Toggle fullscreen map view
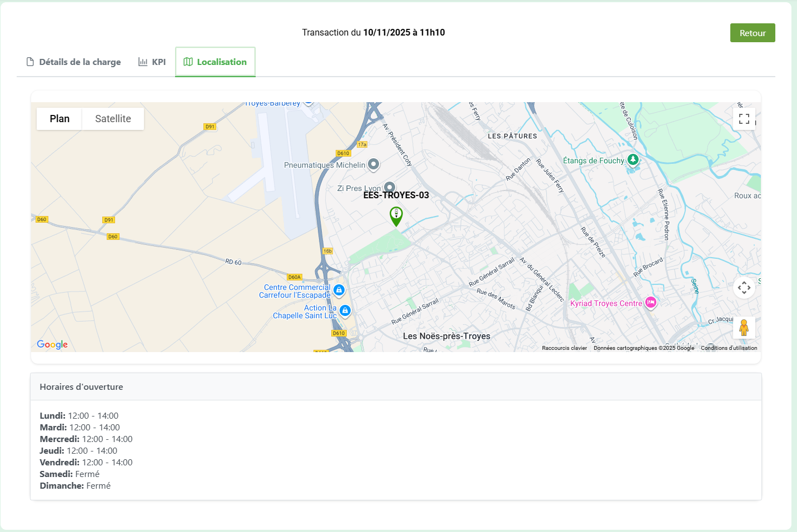797x532 pixels. point(744,119)
